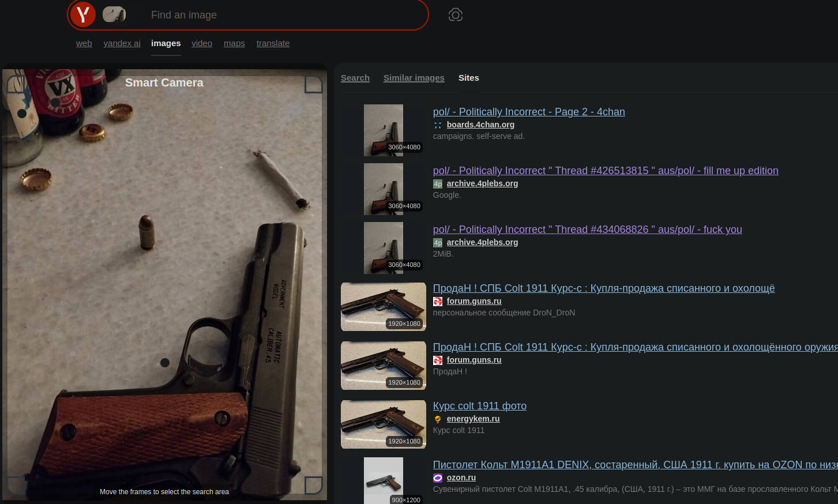Image resolution: width=838 pixels, height=504 pixels.
Task: Open the camera image-search icon
Action: 456,15
